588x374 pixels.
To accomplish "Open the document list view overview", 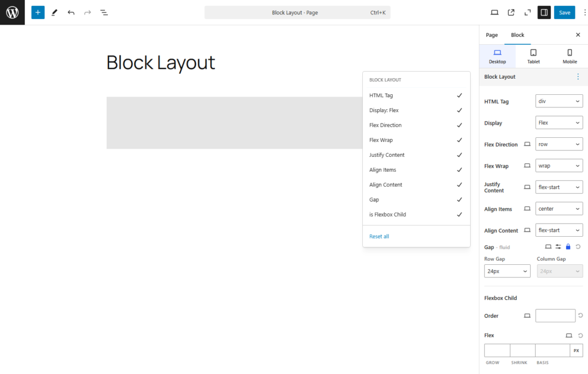I will coord(104,12).
